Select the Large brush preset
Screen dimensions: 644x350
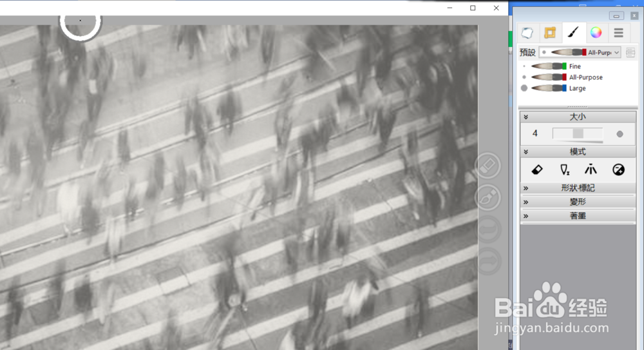(578, 88)
